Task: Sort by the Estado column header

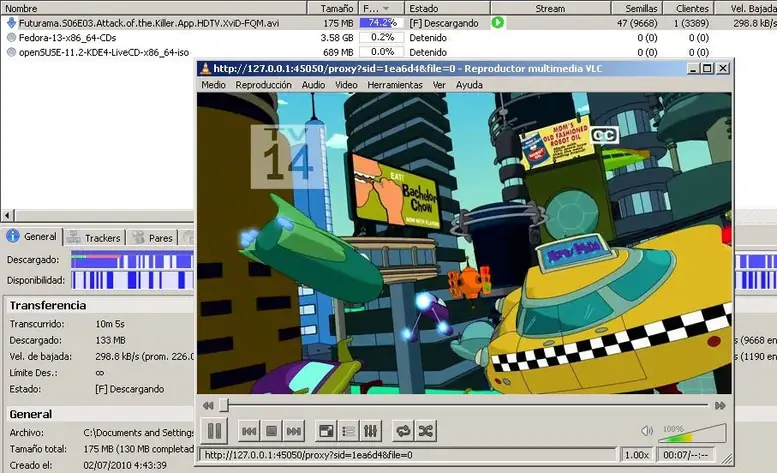Action: coord(448,8)
